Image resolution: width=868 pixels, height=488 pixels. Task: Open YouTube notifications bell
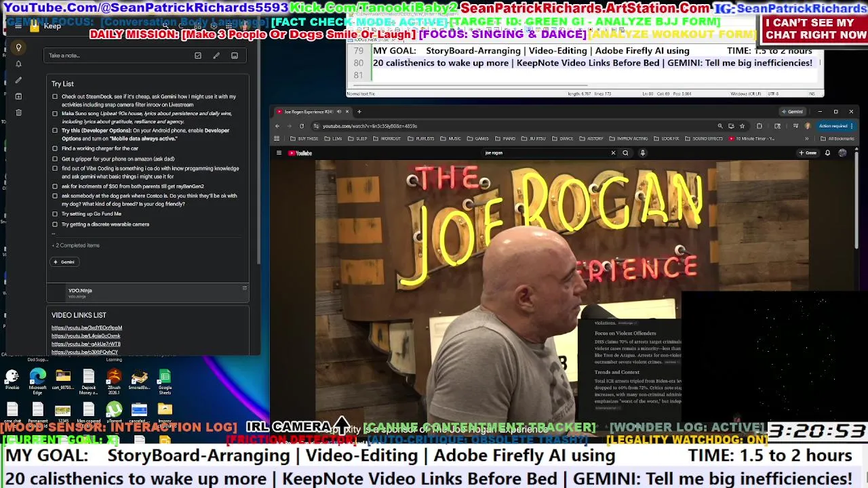point(827,153)
